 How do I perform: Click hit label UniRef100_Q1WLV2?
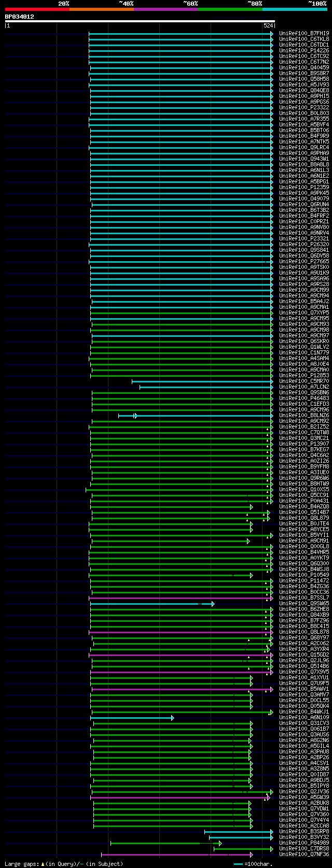click(x=304, y=347)
